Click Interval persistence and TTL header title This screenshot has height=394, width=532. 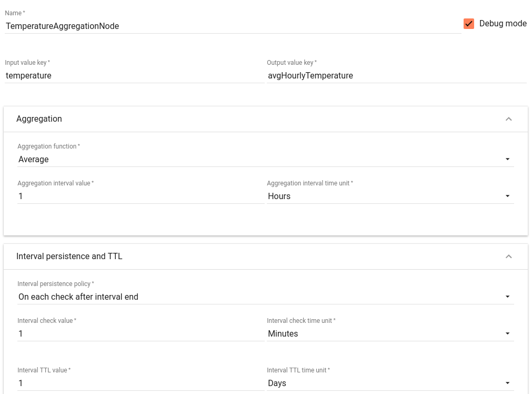(69, 257)
